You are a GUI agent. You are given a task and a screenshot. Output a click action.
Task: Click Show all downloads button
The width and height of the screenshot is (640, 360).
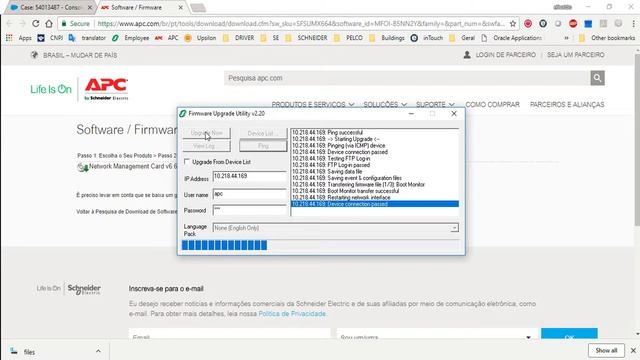click(x=606, y=350)
